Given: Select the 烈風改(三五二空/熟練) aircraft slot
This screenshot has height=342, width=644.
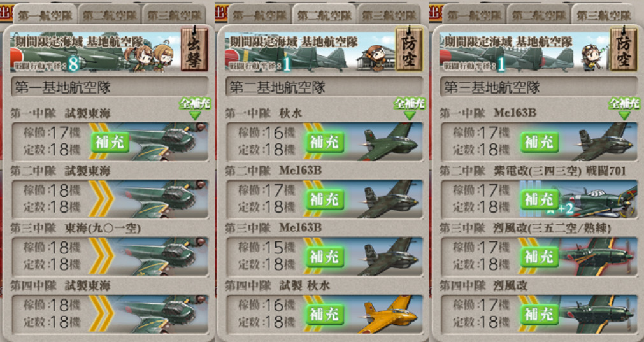Looking at the screenshot, I should pyautogui.click(x=539, y=256).
